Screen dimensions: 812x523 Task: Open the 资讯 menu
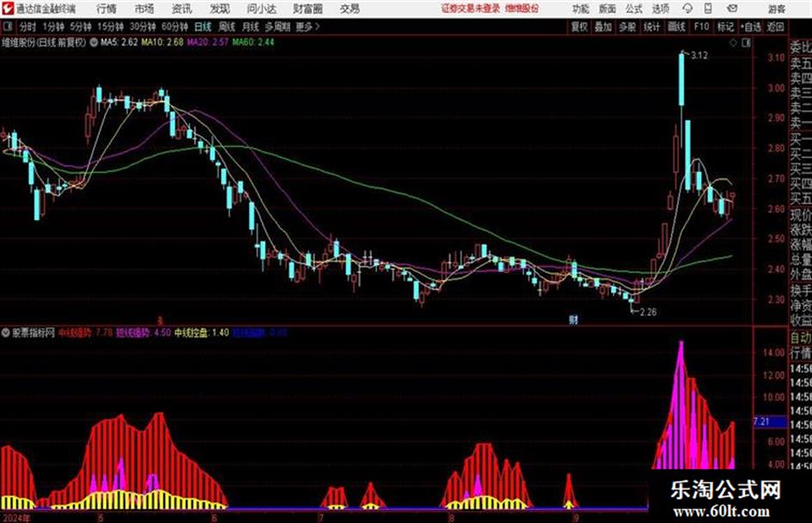click(181, 9)
